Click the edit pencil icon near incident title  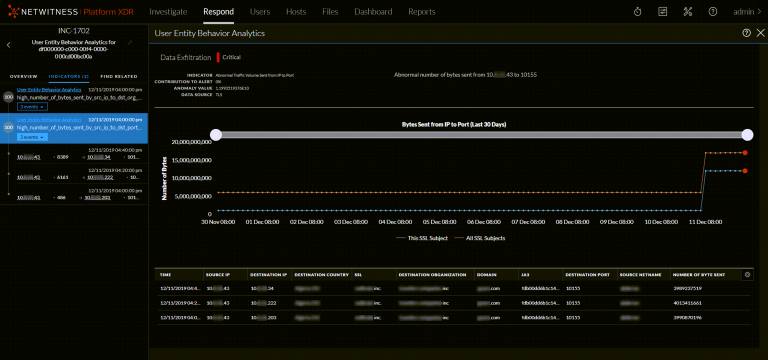pos(130,43)
